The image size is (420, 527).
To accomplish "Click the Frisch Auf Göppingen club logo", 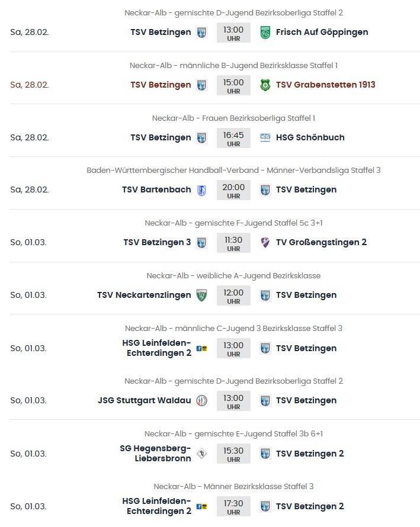I will (265, 32).
